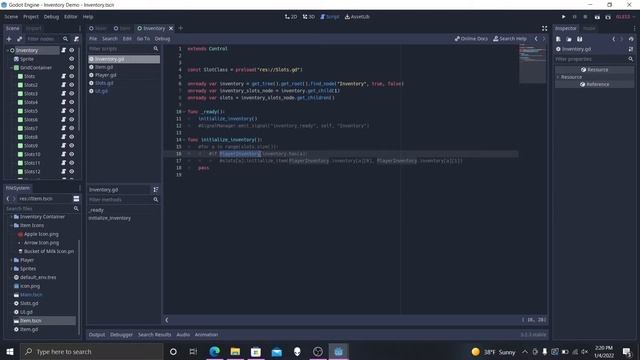Open the renderer GLES3 dropdown

coord(625,17)
